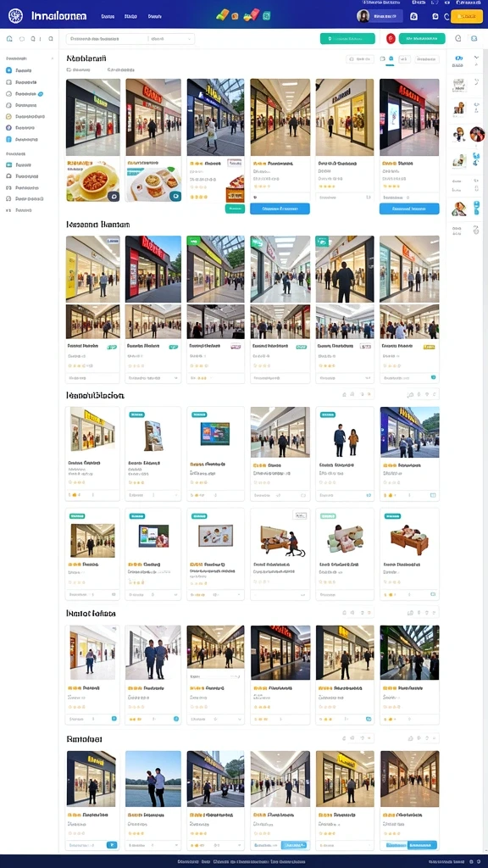Click the first header navigation menu item

click(108, 17)
